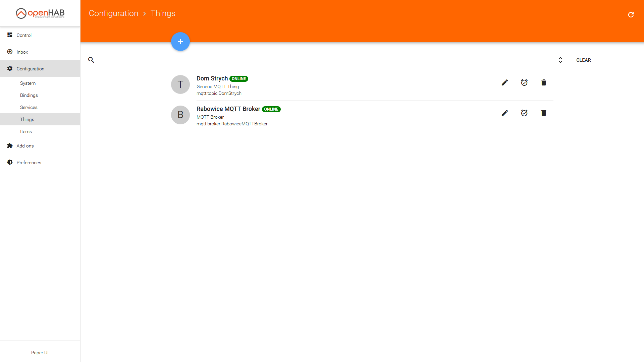Go to System configuration
This screenshot has width=644, height=362.
click(40, 83)
